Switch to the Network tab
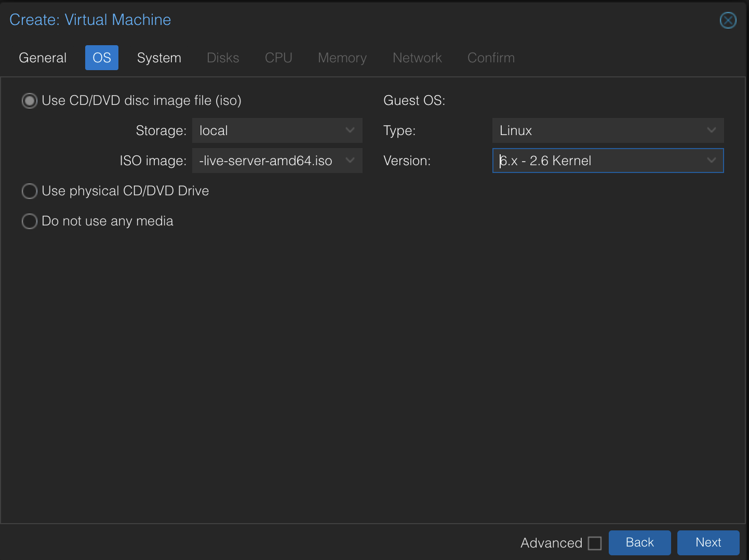 (x=417, y=58)
